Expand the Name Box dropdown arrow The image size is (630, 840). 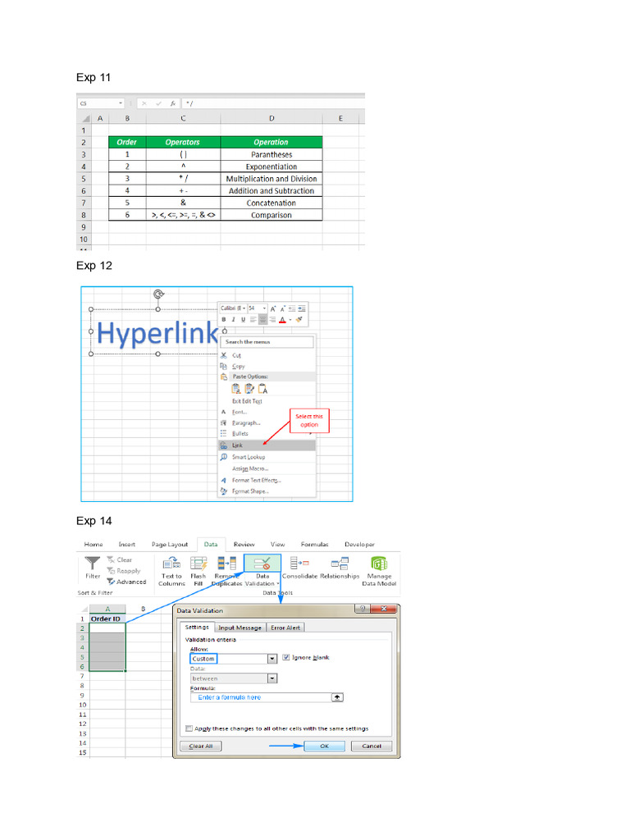click(x=121, y=103)
